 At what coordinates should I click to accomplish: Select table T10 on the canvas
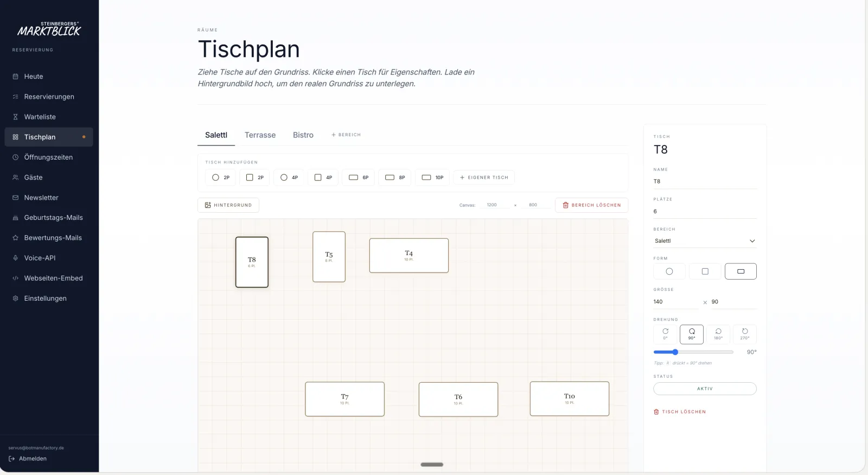[570, 399]
